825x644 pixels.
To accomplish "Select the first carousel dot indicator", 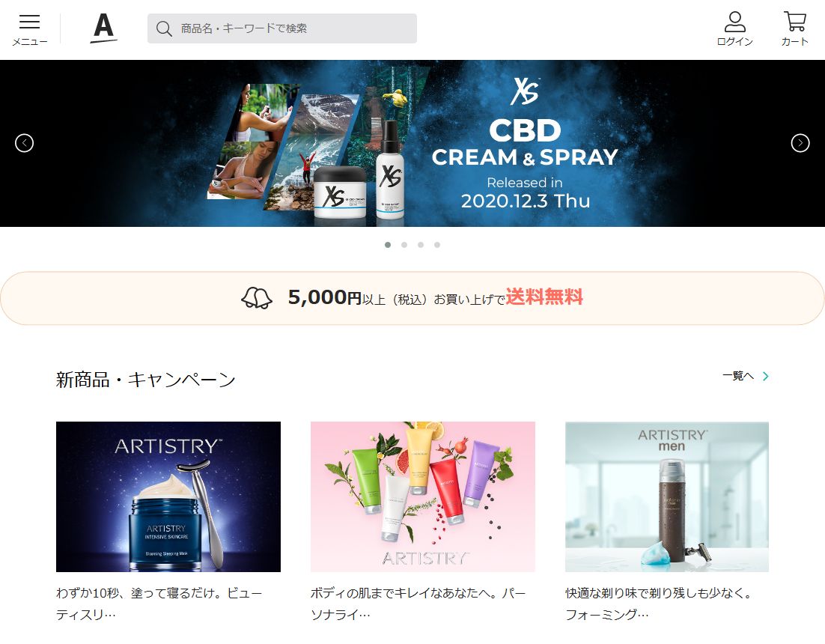I will click(388, 245).
